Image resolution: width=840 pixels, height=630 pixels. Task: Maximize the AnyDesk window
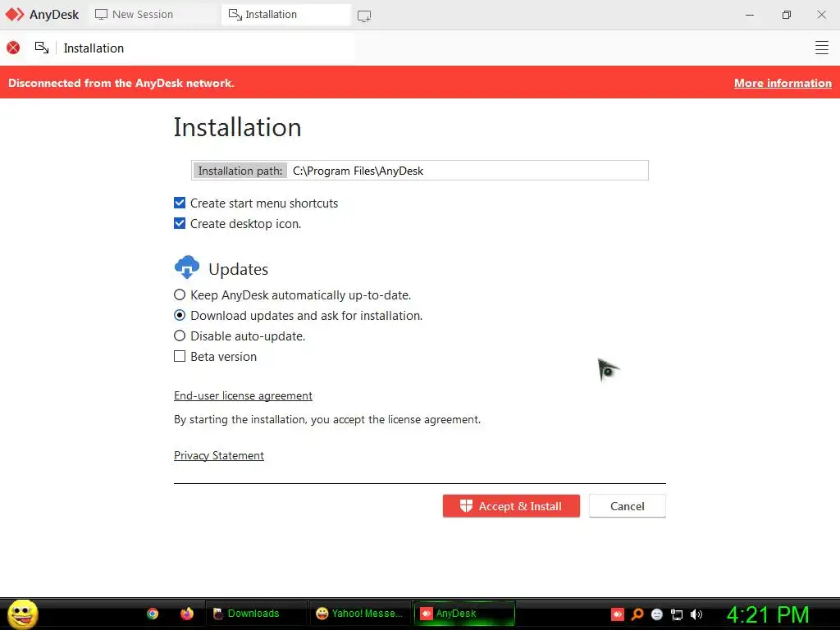(786, 15)
